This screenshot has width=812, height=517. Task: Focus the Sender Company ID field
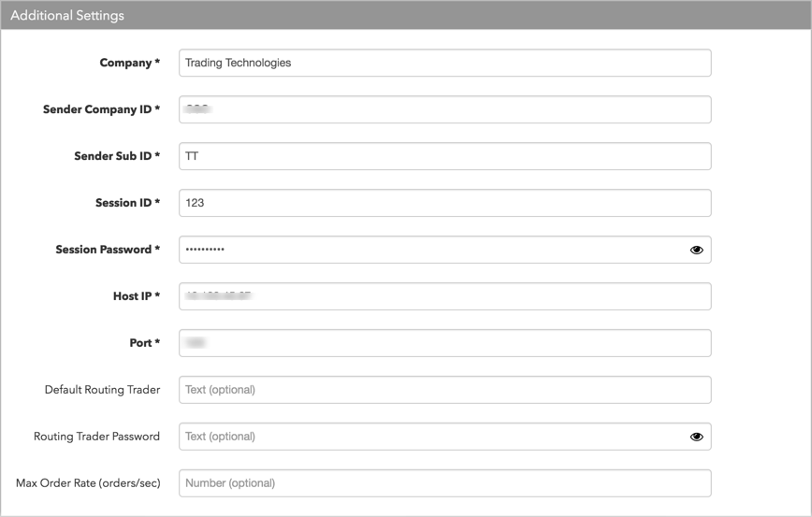tap(445, 109)
